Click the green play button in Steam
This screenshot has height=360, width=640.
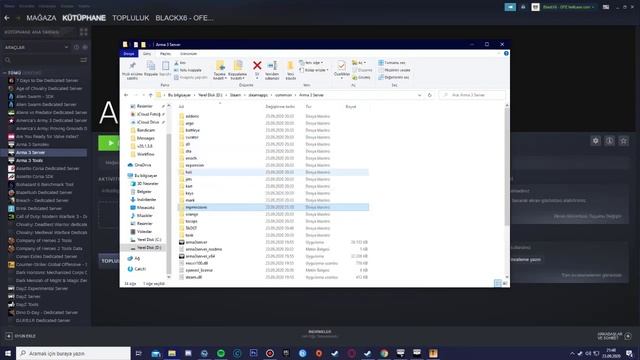coord(109,143)
